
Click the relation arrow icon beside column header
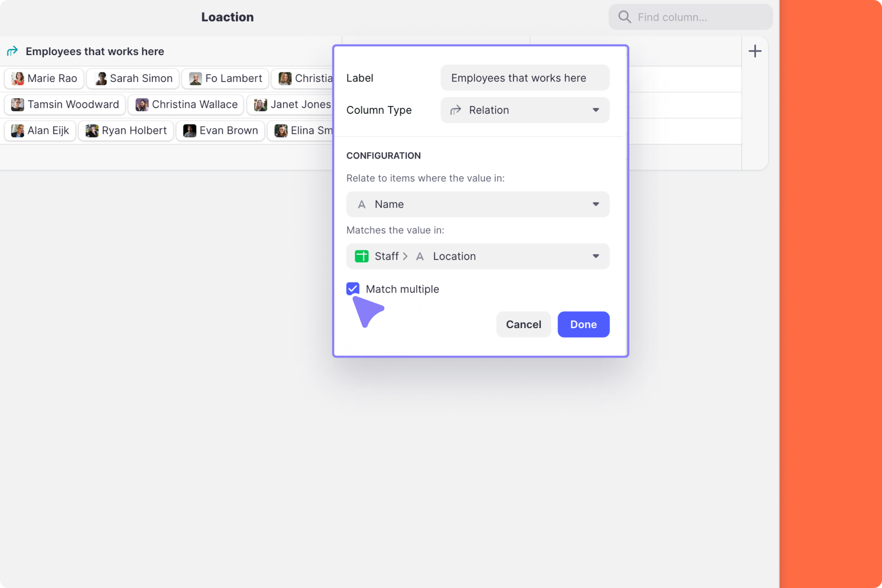click(x=12, y=51)
